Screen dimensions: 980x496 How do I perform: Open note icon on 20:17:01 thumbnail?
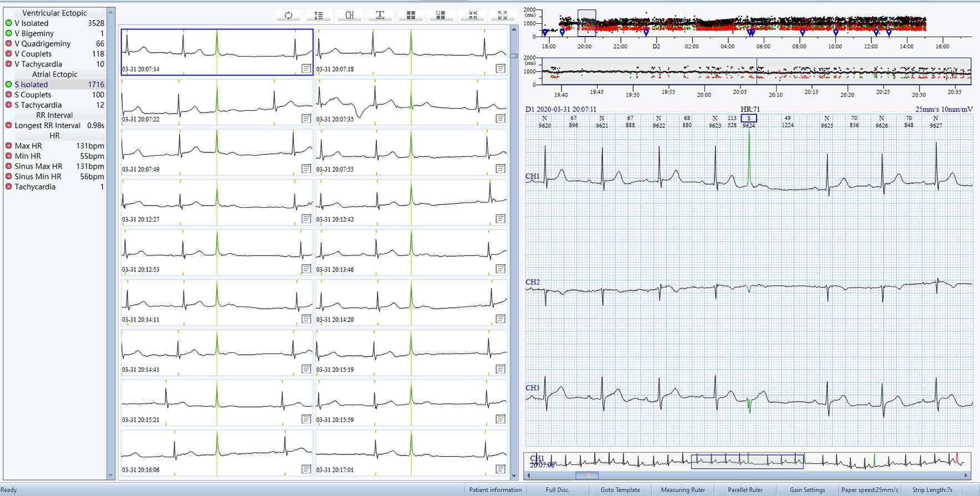(x=501, y=469)
